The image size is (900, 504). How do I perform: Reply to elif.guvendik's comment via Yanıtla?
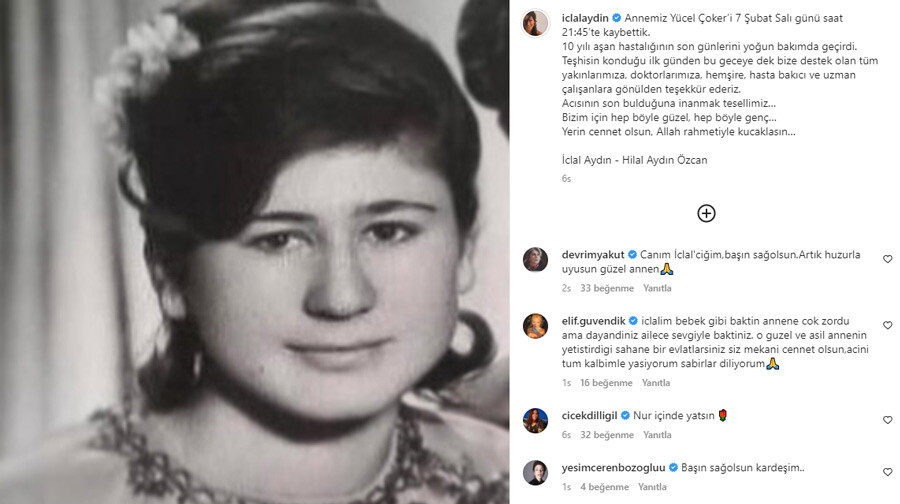(x=656, y=383)
